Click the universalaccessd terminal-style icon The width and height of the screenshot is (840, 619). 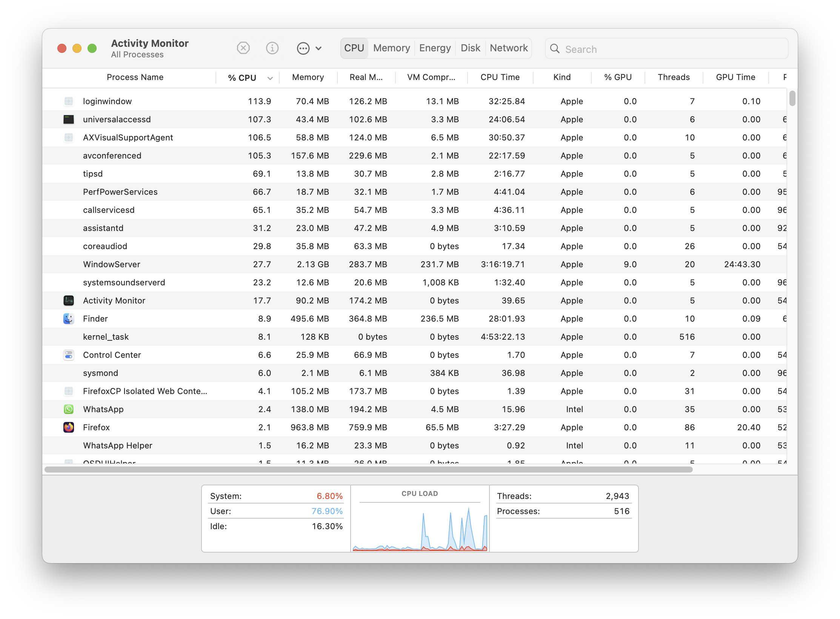point(69,119)
